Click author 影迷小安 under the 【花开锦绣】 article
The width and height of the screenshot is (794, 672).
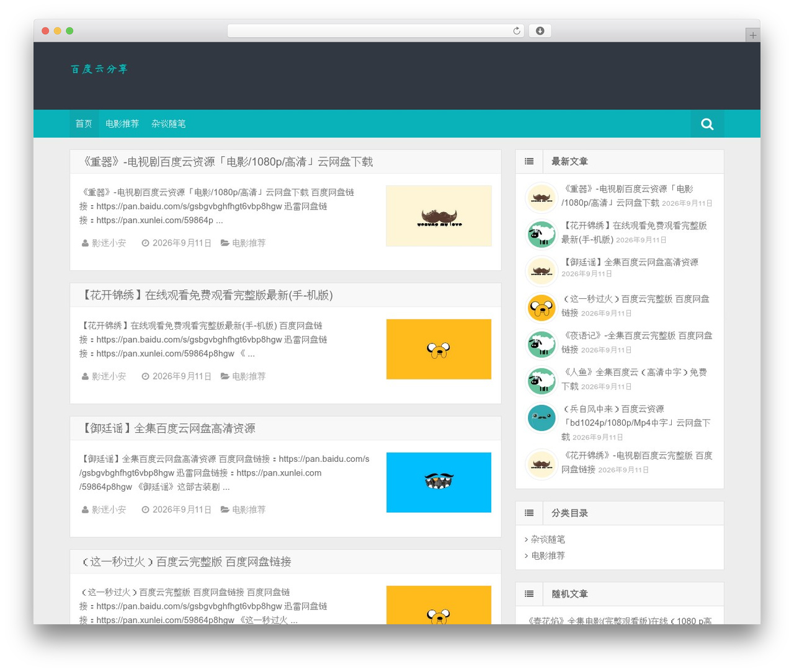109,376
